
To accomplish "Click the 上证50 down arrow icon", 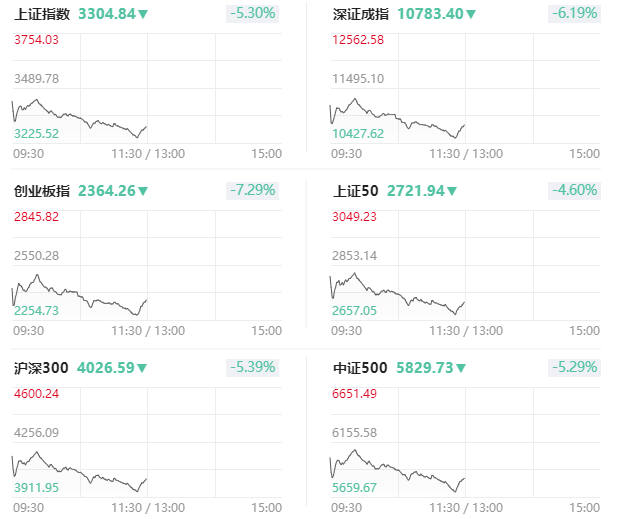I will (x=452, y=192).
